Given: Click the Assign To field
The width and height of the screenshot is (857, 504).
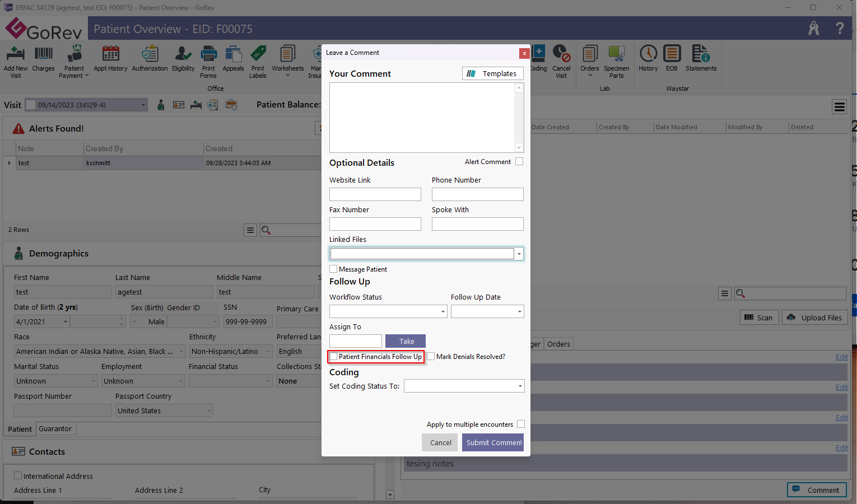Looking at the screenshot, I should pos(356,341).
